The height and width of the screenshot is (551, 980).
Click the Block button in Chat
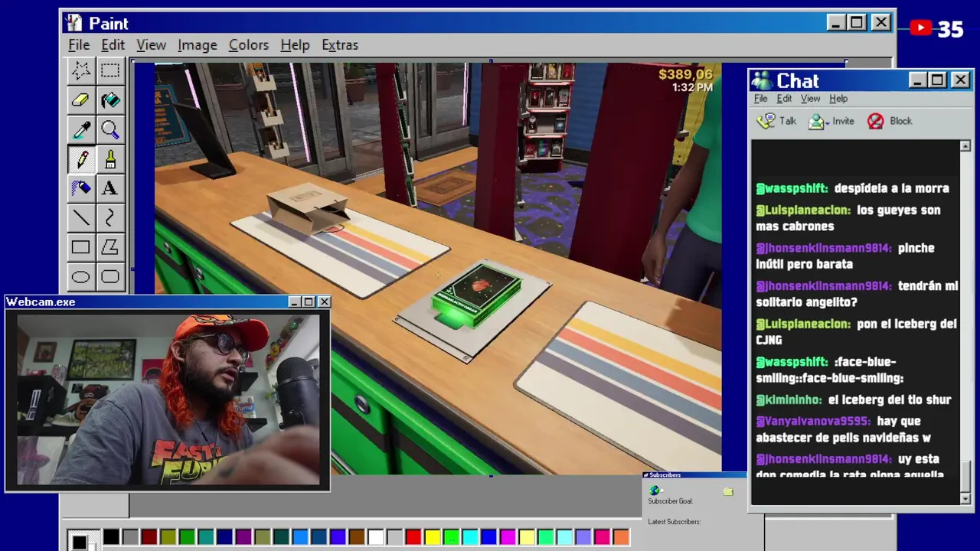pyautogui.click(x=889, y=121)
